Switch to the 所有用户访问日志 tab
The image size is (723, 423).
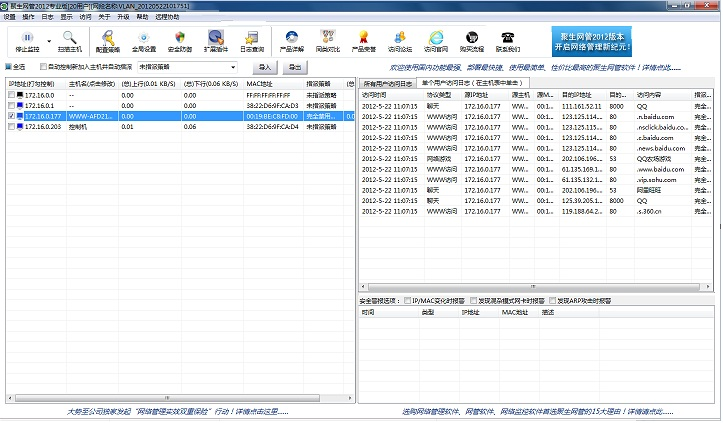389,83
